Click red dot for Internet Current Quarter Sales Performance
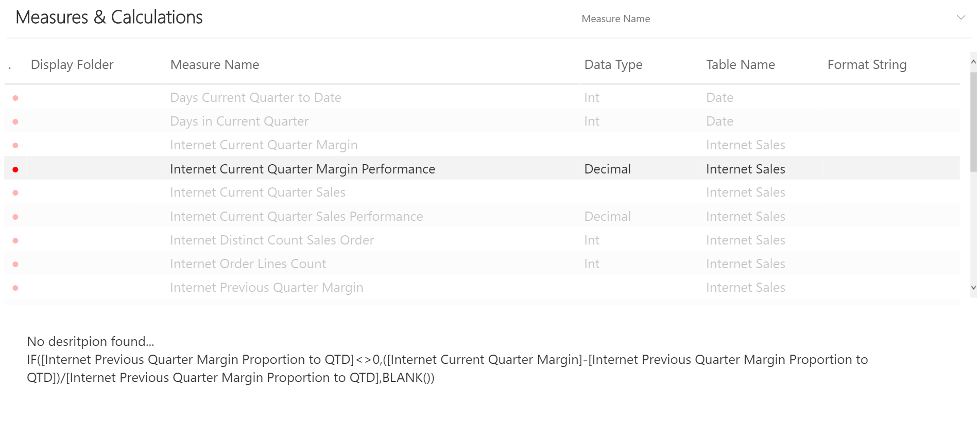Viewport: 980px width, 436px height. coord(15,216)
